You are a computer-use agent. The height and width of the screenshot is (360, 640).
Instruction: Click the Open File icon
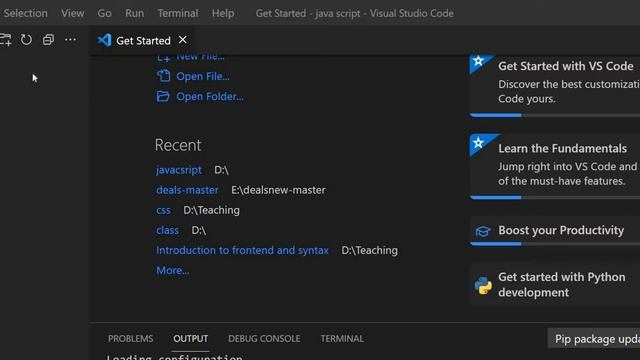click(x=163, y=76)
